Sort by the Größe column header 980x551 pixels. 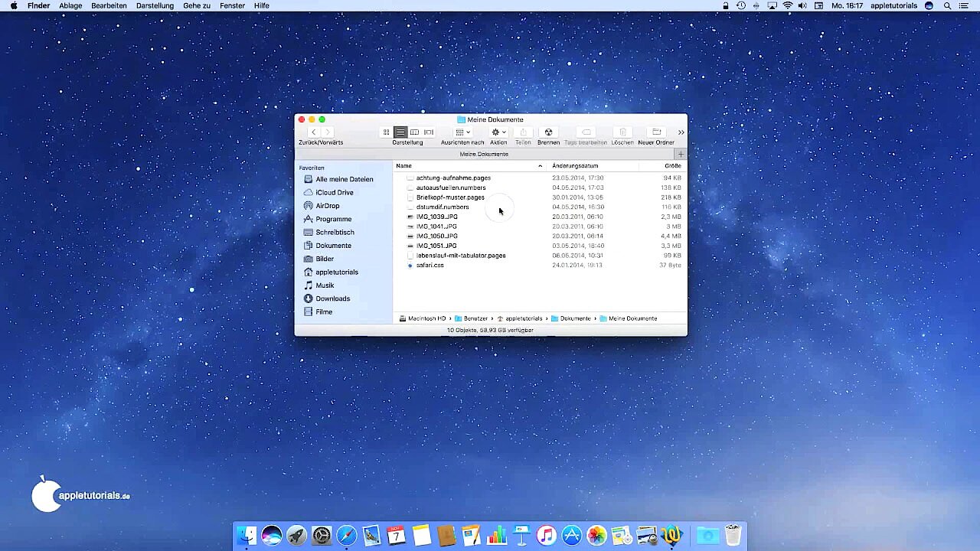[x=663, y=166]
